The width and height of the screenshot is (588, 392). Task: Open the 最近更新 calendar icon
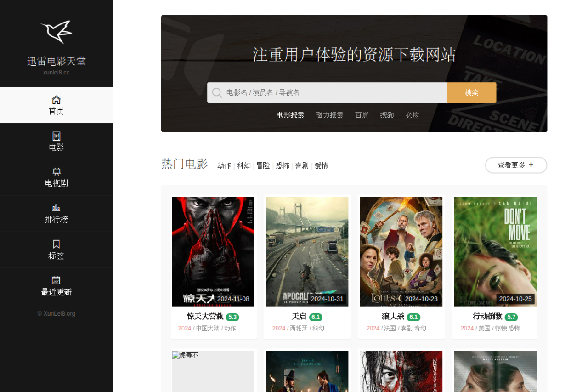[x=56, y=280]
